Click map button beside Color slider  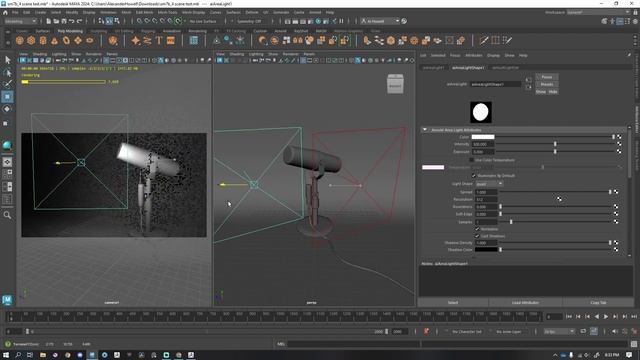click(619, 137)
